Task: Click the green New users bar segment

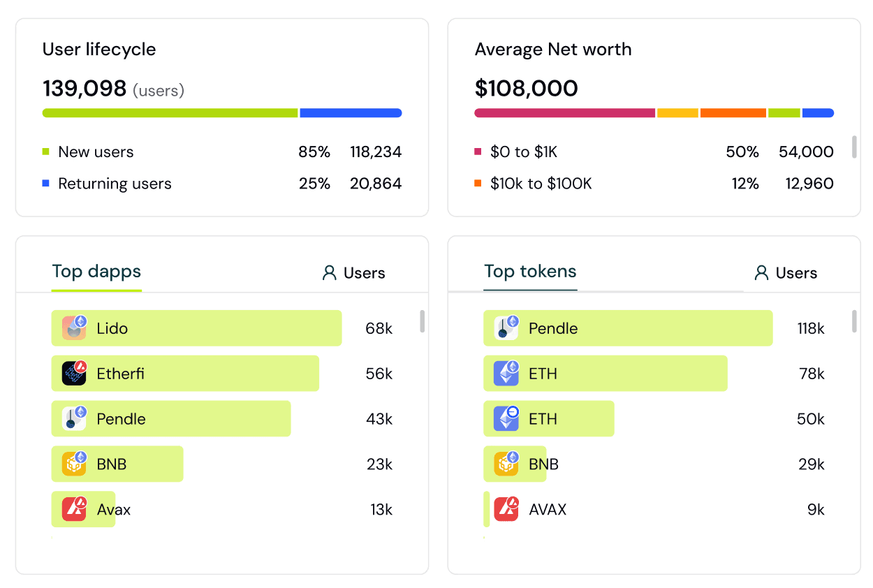Action: pos(170,113)
